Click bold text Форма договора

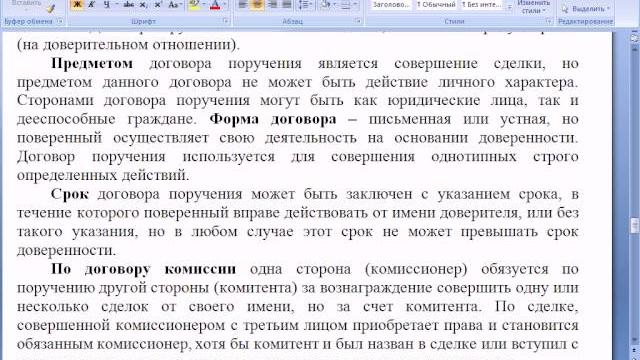[x=273, y=119]
